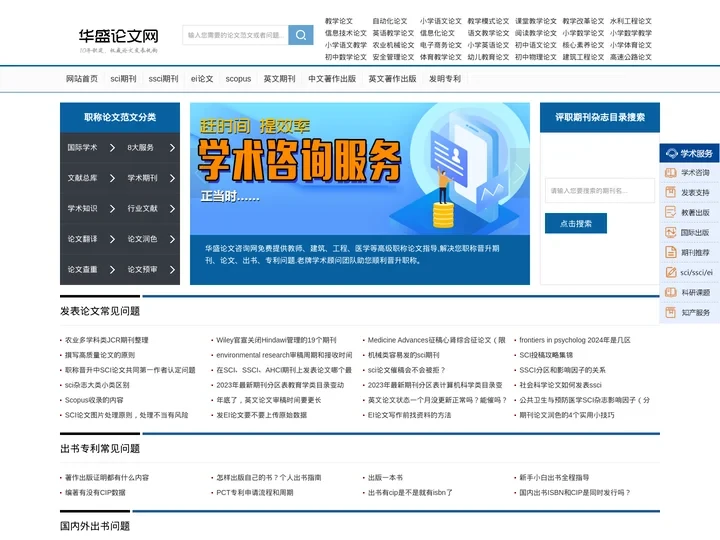Open the ssci期刊 nav item

[x=163, y=79]
